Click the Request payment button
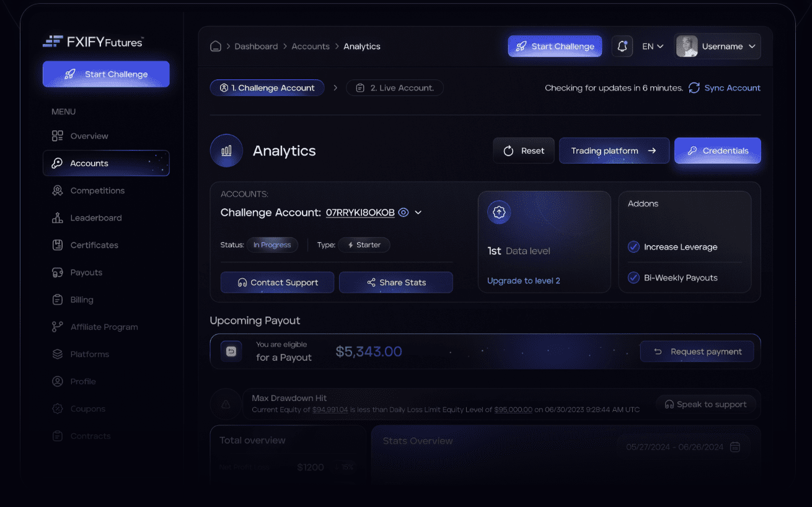 tap(697, 351)
